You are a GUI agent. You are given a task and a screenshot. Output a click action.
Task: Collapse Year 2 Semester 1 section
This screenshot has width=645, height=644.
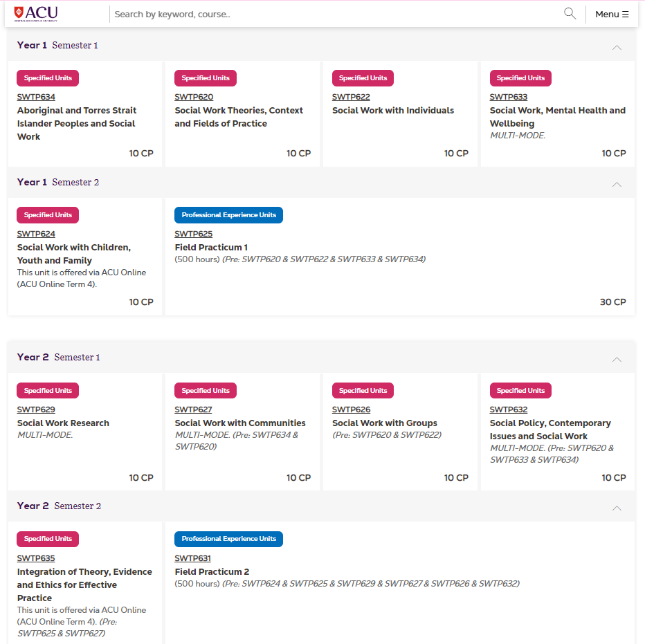[x=617, y=359]
